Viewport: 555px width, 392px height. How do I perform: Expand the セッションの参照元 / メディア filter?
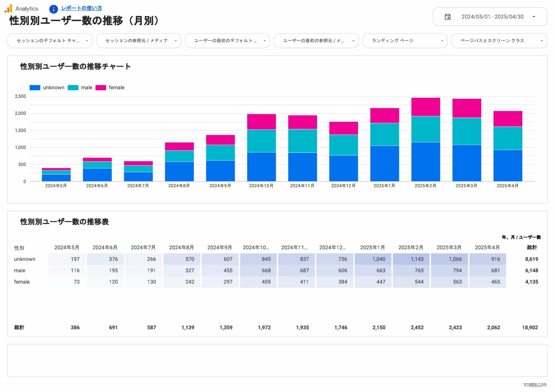(138, 41)
